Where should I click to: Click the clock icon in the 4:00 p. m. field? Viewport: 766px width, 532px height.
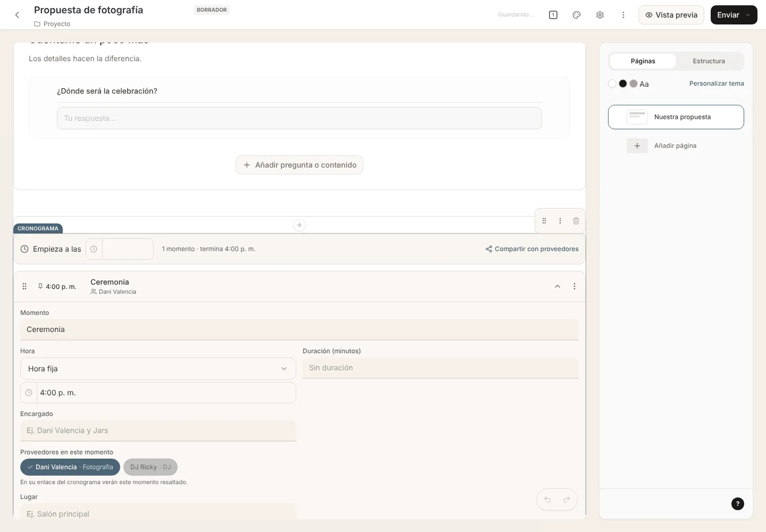(x=29, y=393)
